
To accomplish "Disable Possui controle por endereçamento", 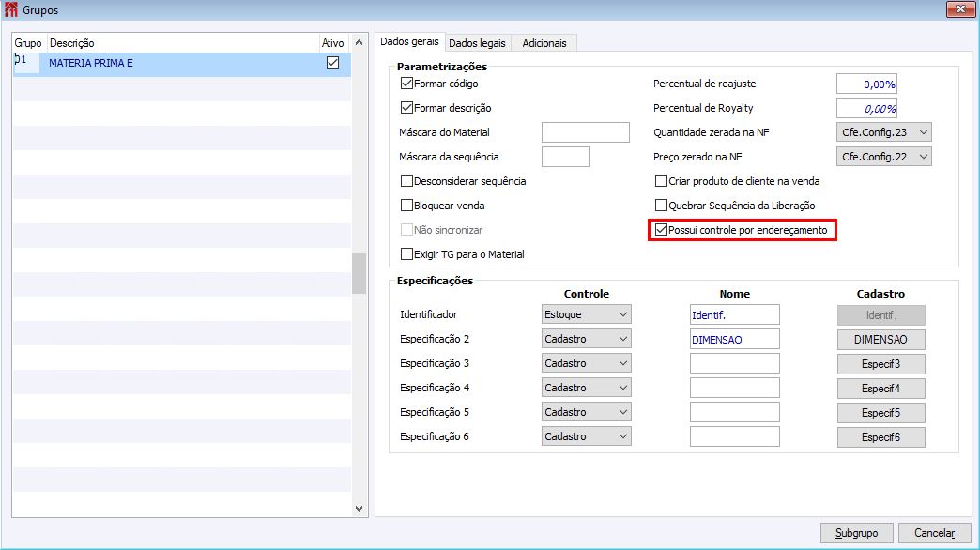I will pos(662,230).
